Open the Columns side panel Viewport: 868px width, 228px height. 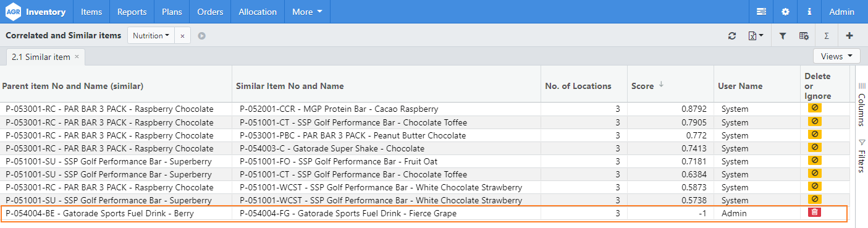tap(861, 105)
